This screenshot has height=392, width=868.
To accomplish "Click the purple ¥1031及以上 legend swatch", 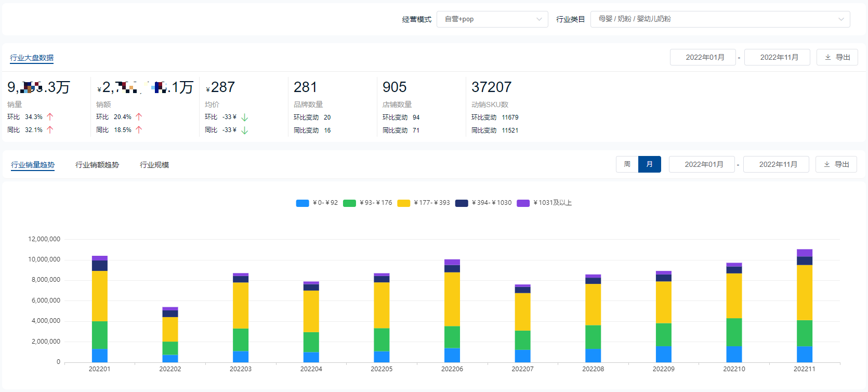I will pos(523,203).
